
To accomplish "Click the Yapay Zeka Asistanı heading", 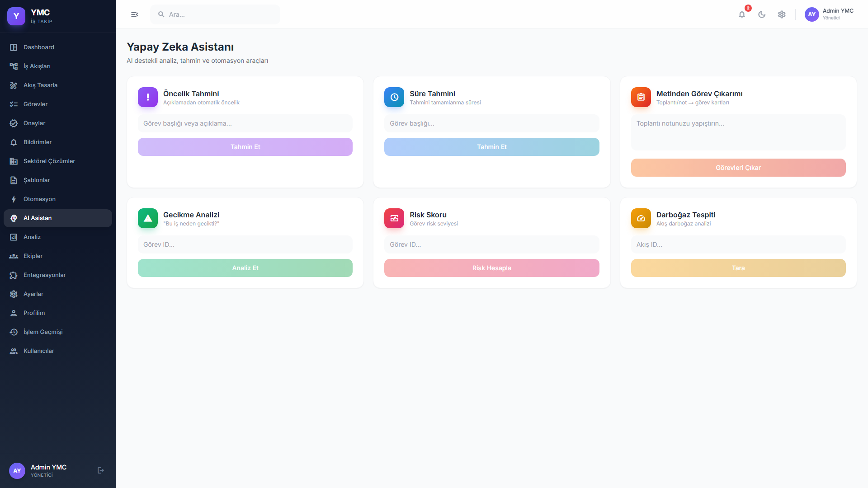I will tap(180, 47).
